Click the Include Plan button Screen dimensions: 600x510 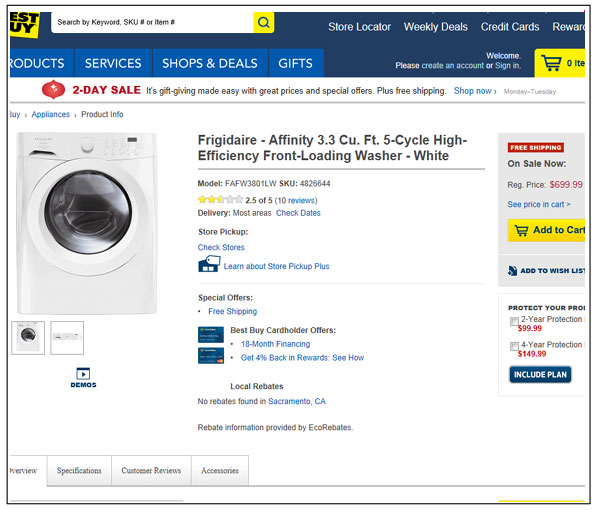pyautogui.click(x=540, y=375)
